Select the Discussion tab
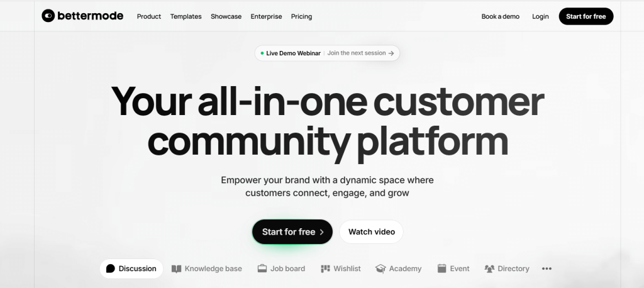The height and width of the screenshot is (288, 644). point(131,269)
